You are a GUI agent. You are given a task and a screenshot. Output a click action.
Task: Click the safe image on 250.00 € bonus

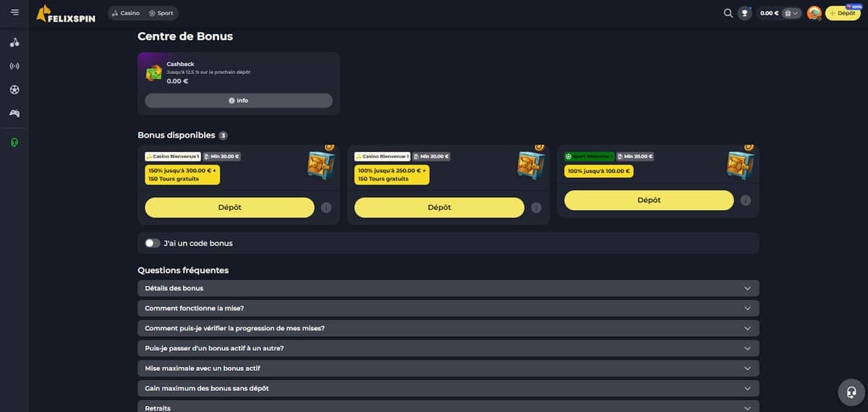[531, 164]
